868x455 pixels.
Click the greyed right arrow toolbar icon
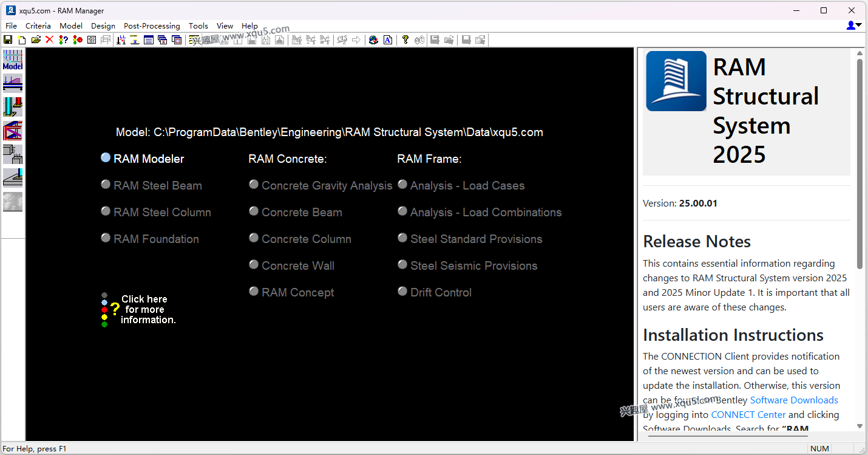[356, 40]
